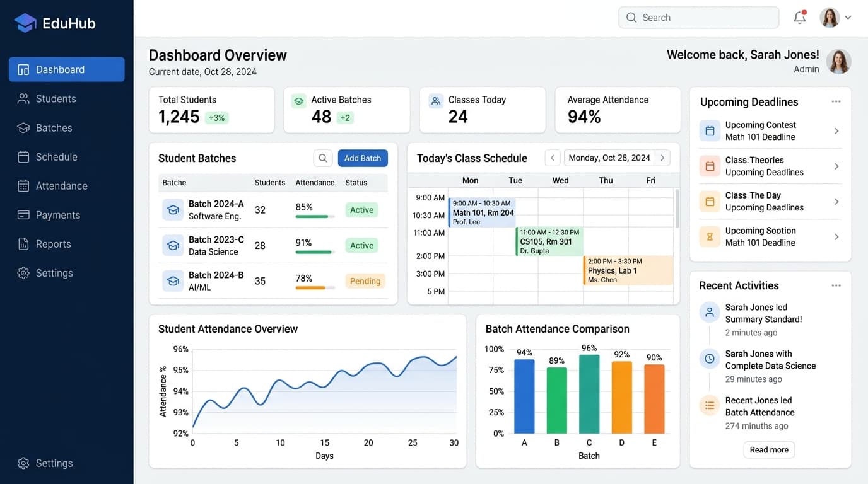Screen dimensions: 868x484
Task: Expand the profile dropdown arrow in top bar
Action: 848,18
